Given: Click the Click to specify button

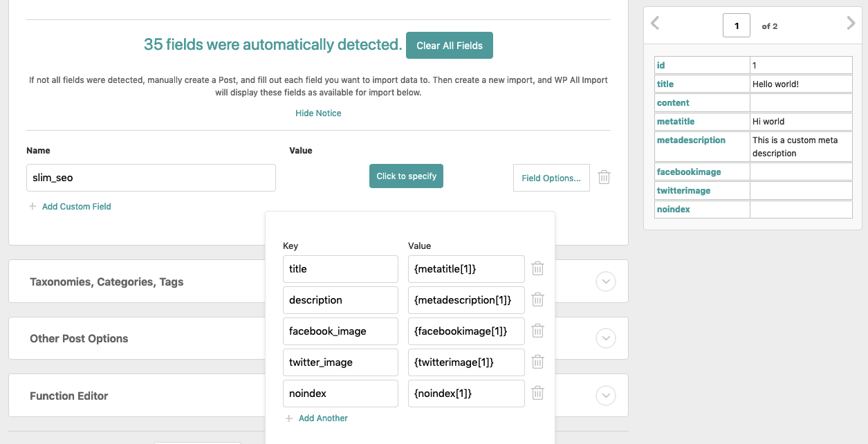Looking at the screenshot, I should coord(406,176).
